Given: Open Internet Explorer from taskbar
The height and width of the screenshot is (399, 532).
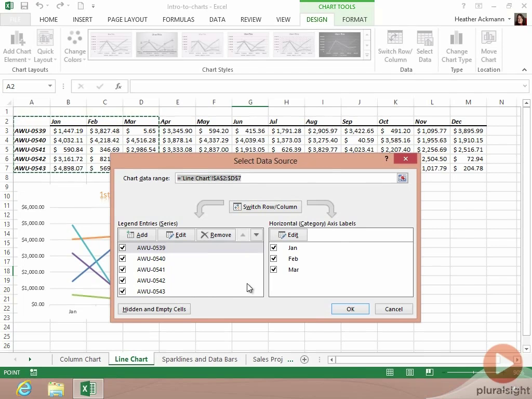Looking at the screenshot, I should click(24, 389).
